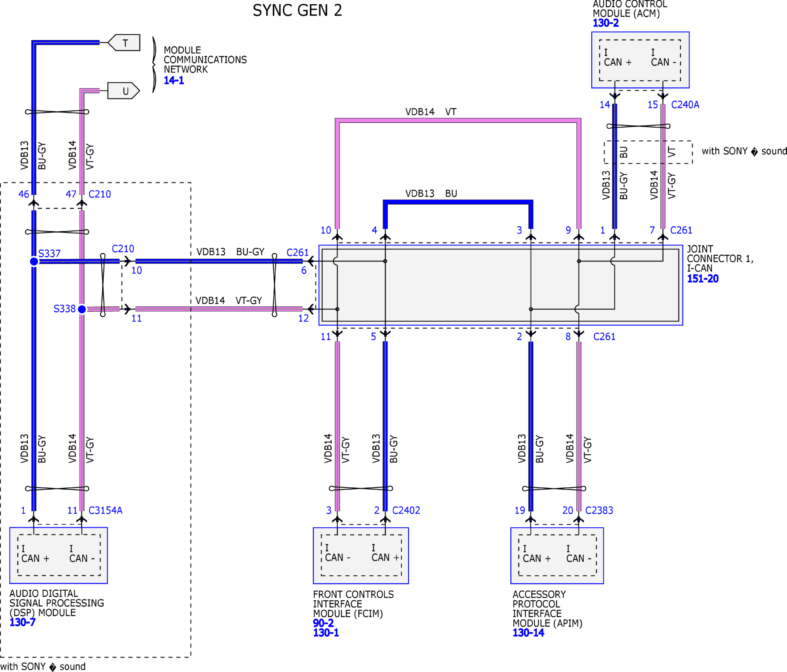This screenshot has width=787, height=672.
Task: Follow the 130-14 APIM reference link
Action: pos(528,632)
